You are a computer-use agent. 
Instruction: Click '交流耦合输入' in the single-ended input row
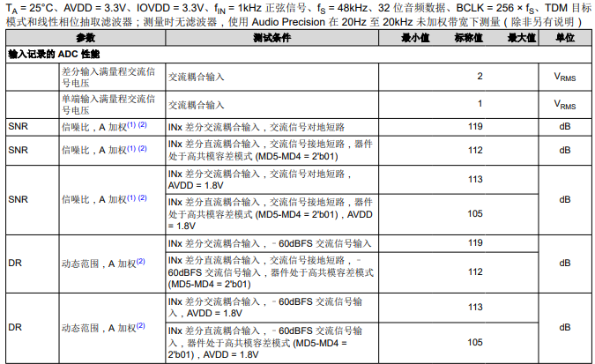click(x=197, y=105)
